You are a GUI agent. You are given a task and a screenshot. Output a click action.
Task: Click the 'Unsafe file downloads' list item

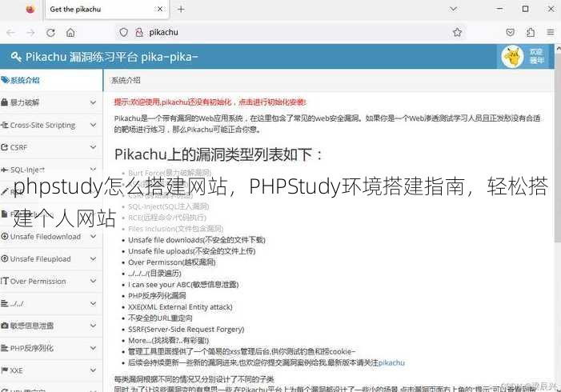197,240
